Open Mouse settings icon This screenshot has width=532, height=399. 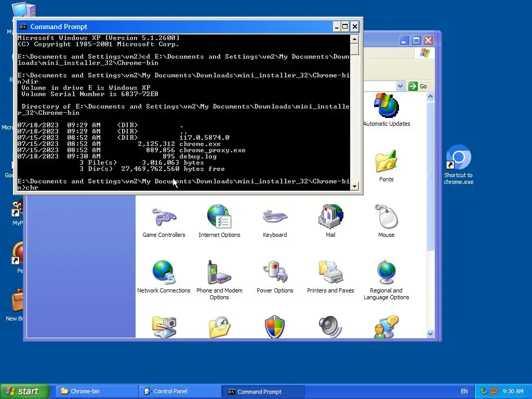(x=386, y=221)
